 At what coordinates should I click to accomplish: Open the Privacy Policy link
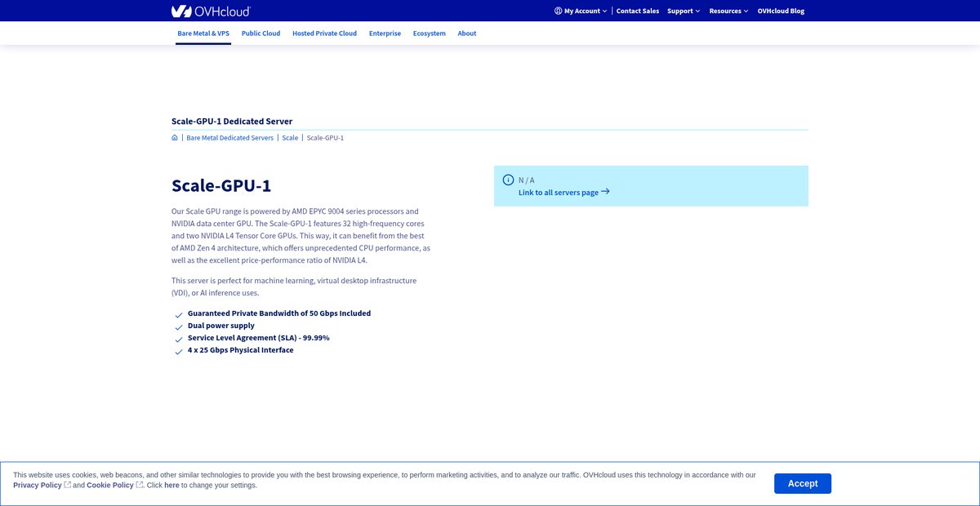click(38, 485)
